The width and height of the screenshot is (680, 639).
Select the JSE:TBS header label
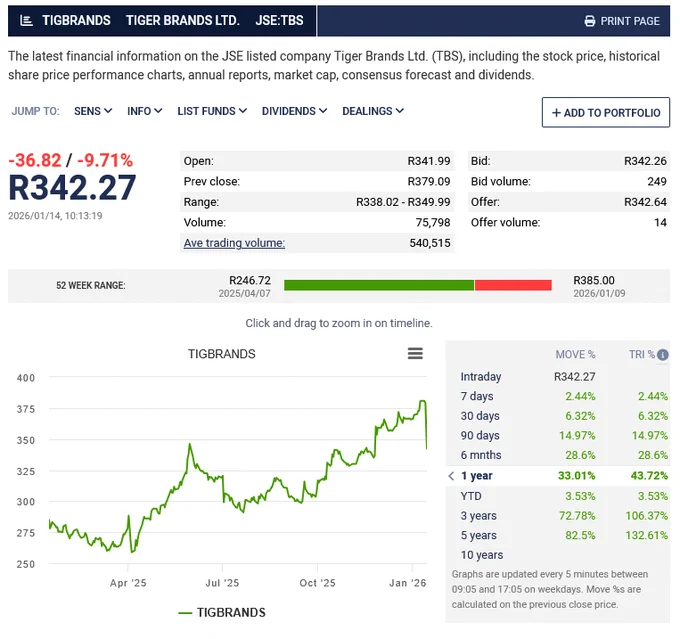(x=279, y=20)
